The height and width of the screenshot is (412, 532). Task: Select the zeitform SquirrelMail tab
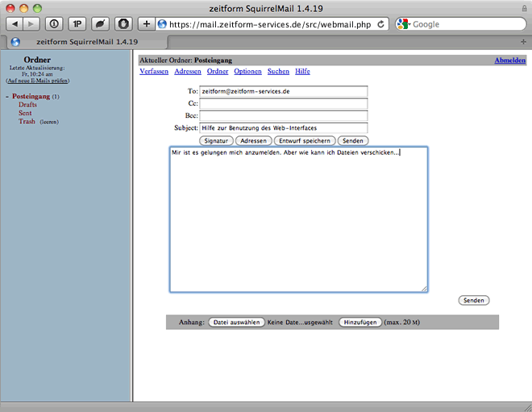[87, 42]
